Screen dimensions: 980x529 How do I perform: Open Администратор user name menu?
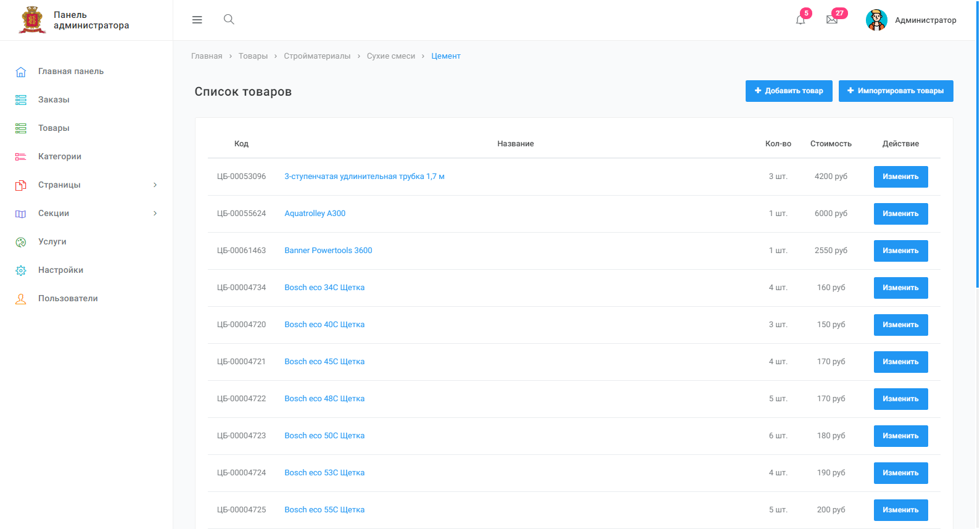click(925, 20)
